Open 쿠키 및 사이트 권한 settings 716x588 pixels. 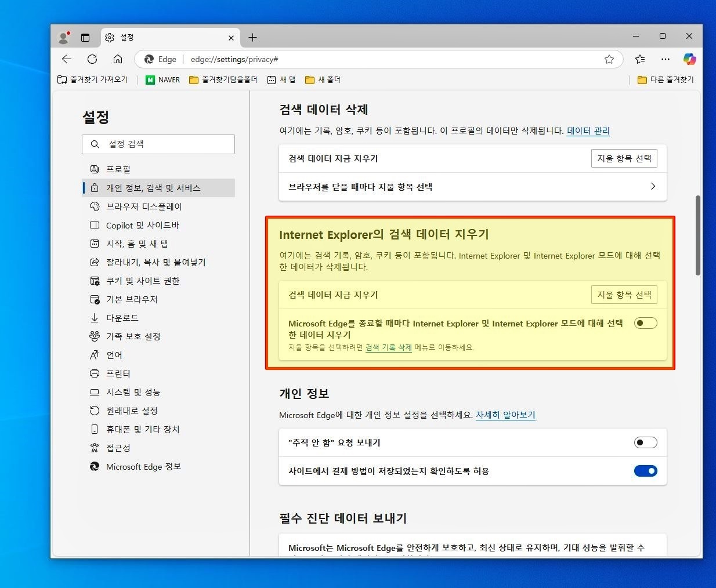[x=158, y=281]
